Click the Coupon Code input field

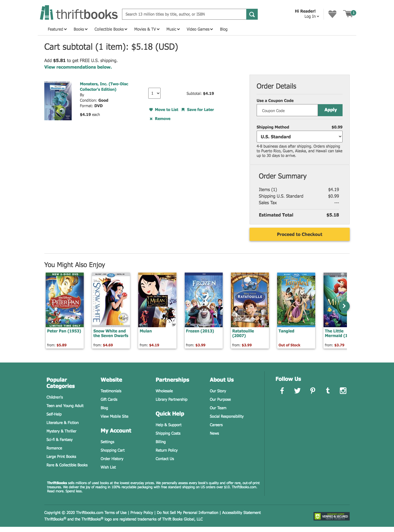coord(287,110)
